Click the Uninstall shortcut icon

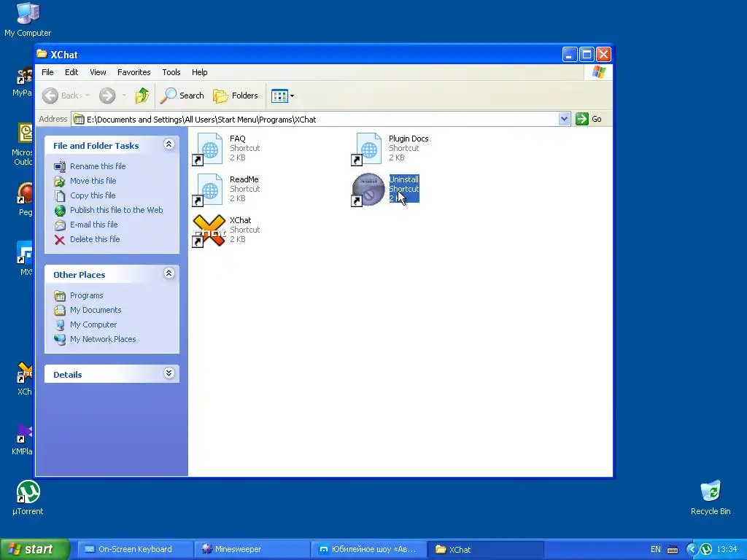[367, 190]
